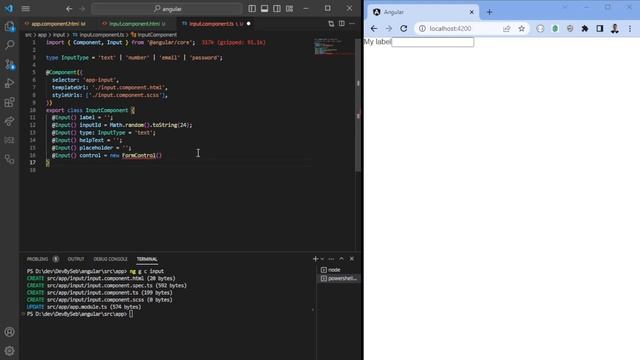640x360 pixels.
Task: Click FormControl on line 16 of code
Action: [x=139, y=155]
